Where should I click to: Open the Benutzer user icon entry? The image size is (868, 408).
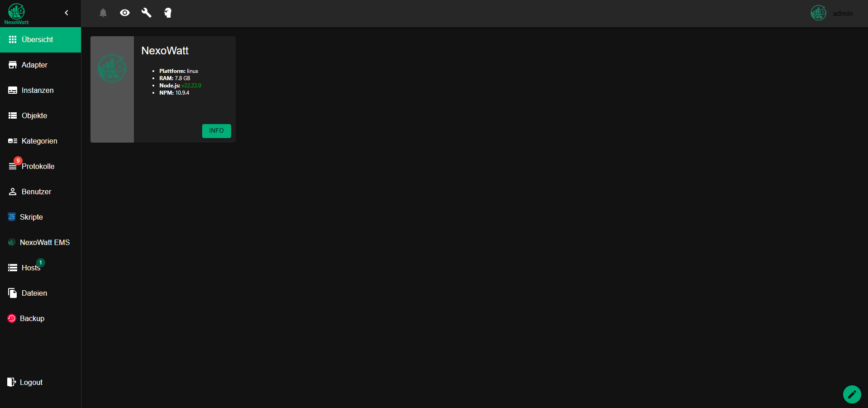pos(40,192)
